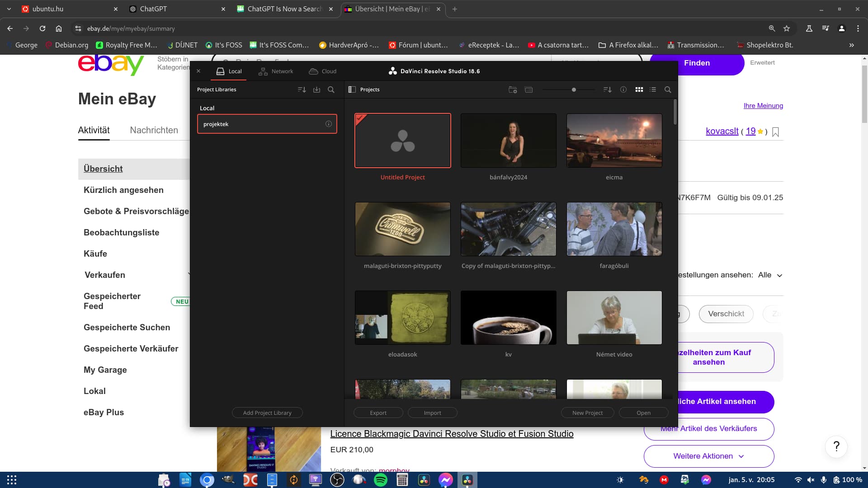
Task: Select the projektek project library
Action: pyautogui.click(x=267, y=124)
